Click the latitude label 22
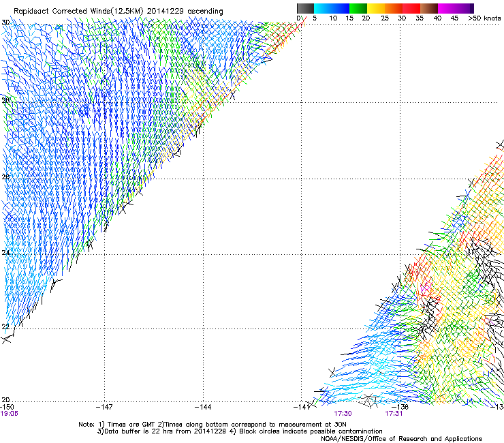Viewport: 504px width, 443px height. [x=5, y=326]
